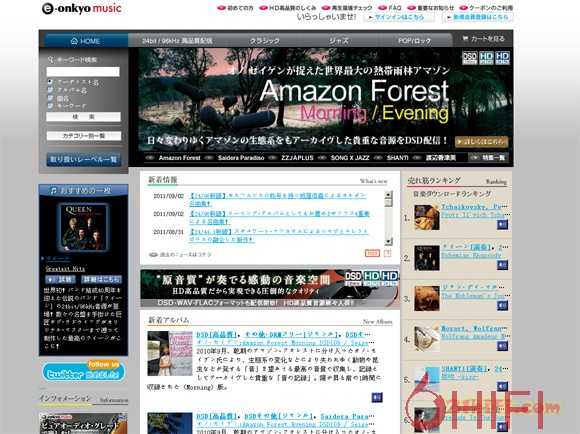Switch to the クラシック tab
The image size is (580, 434).
265,41
